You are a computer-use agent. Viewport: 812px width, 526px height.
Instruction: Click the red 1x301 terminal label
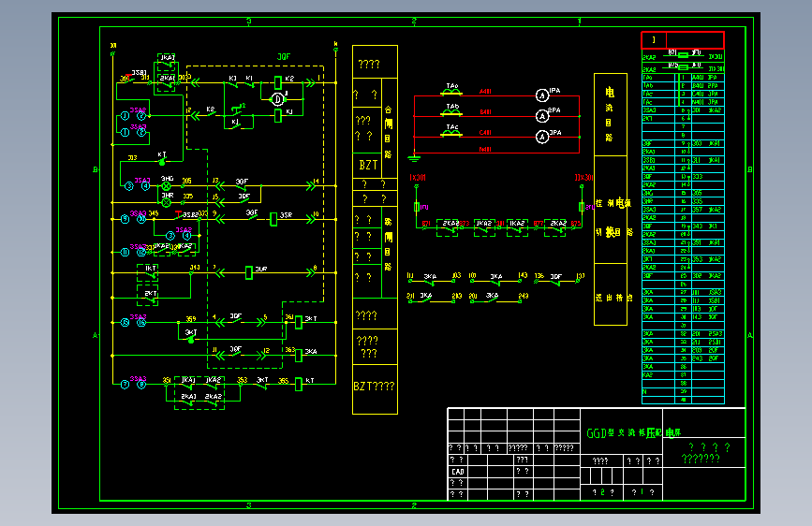[x=418, y=178]
